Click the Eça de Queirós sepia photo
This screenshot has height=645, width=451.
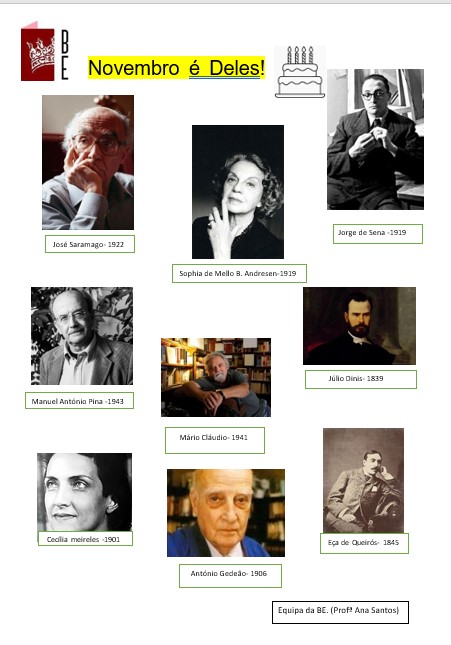363,480
